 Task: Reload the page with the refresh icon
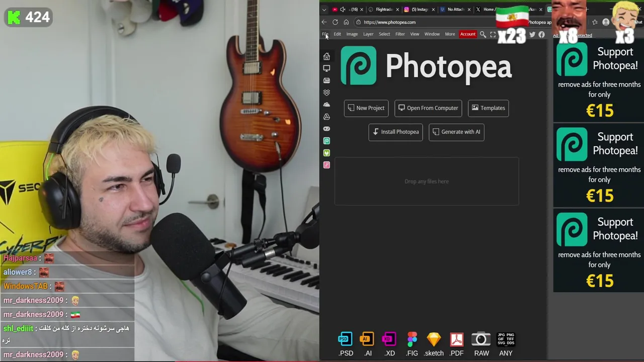[x=335, y=22]
